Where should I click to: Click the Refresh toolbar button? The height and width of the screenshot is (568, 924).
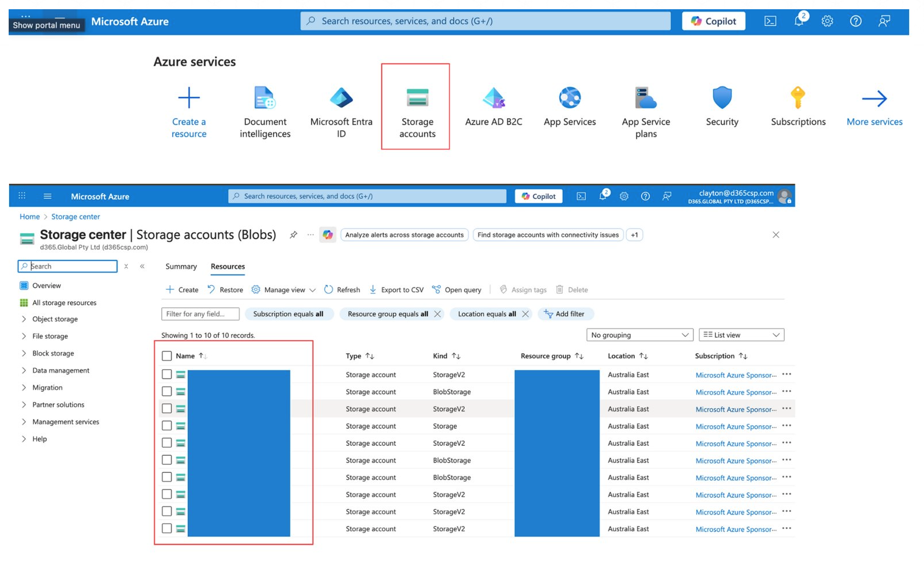tap(342, 290)
